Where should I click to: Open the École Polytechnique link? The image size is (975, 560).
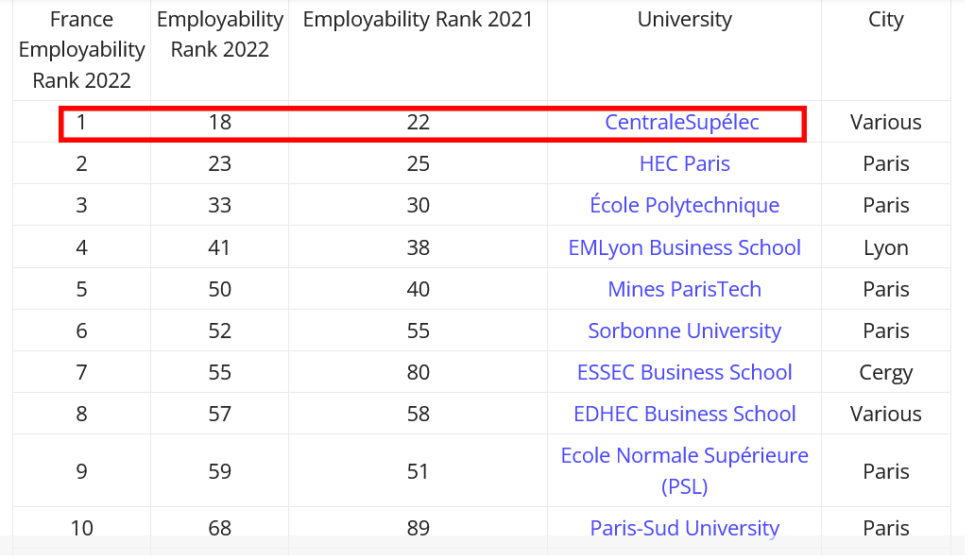(684, 205)
